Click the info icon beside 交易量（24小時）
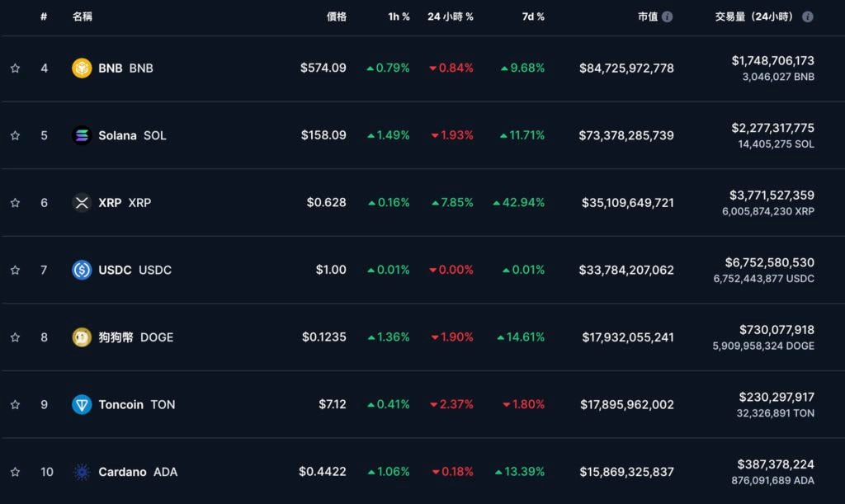 [807, 16]
